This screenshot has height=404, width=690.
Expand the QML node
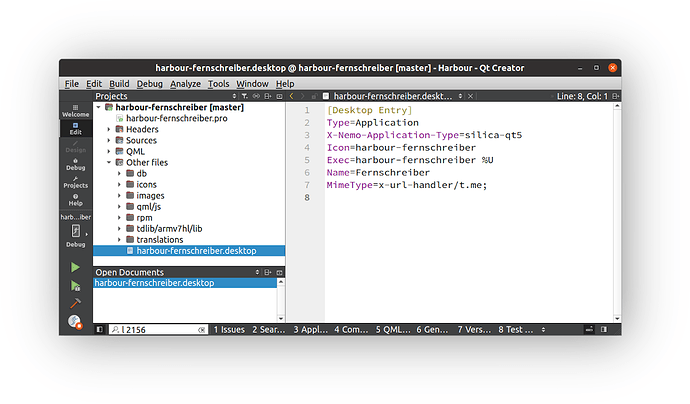tap(109, 151)
